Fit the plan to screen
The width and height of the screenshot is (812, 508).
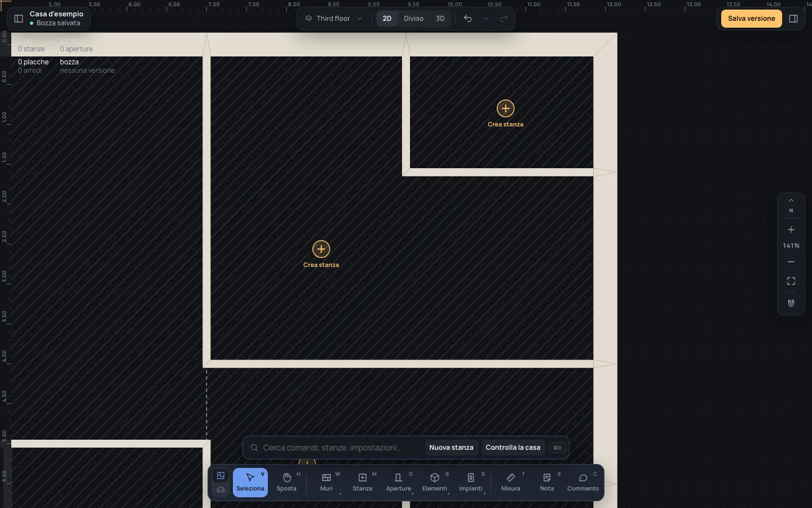(791, 281)
